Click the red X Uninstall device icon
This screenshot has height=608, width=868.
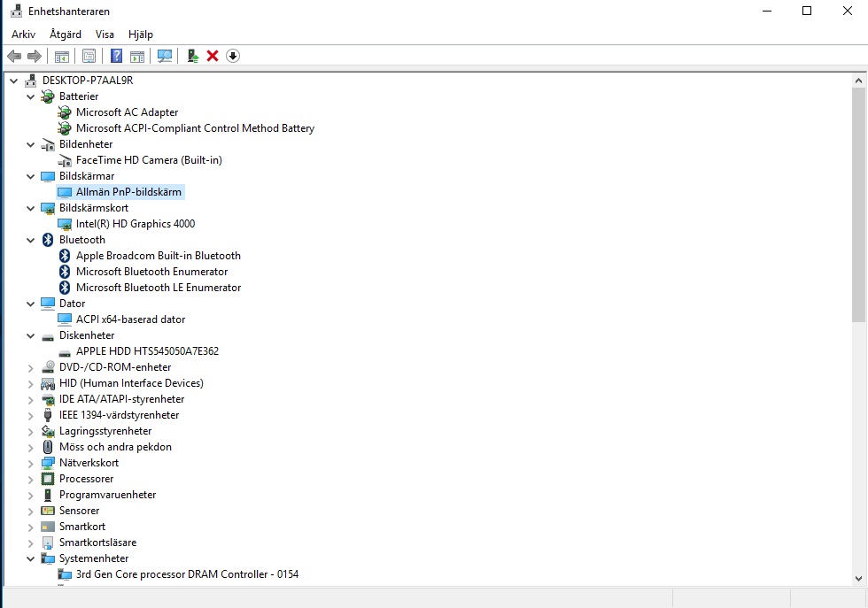click(x=213, y=56)
